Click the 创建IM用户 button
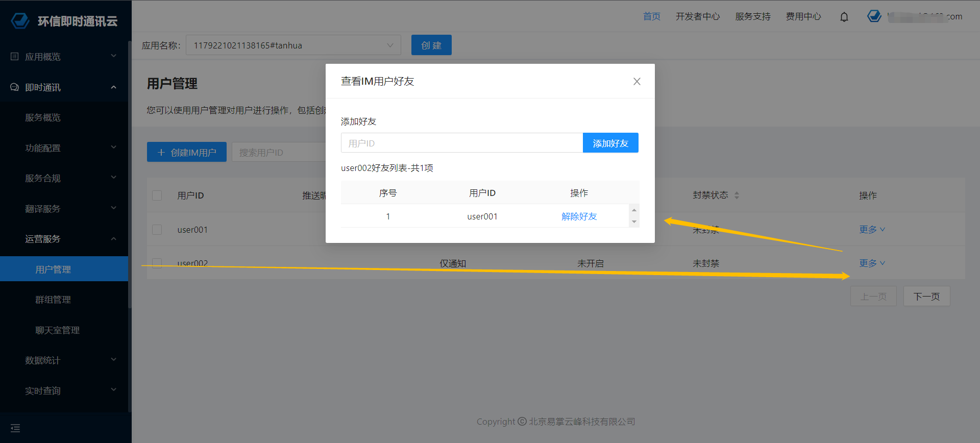980x443 pixels. pos(187,152)
